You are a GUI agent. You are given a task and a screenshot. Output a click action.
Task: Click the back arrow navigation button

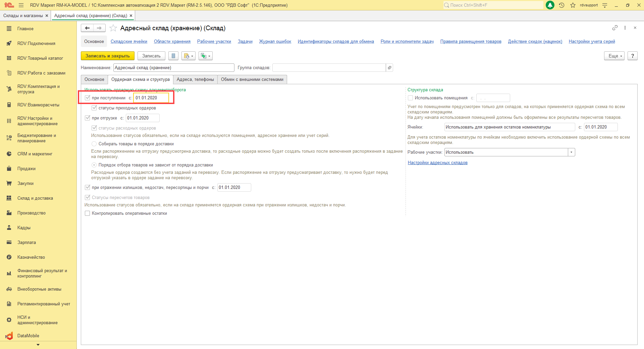tap(87, 28)
